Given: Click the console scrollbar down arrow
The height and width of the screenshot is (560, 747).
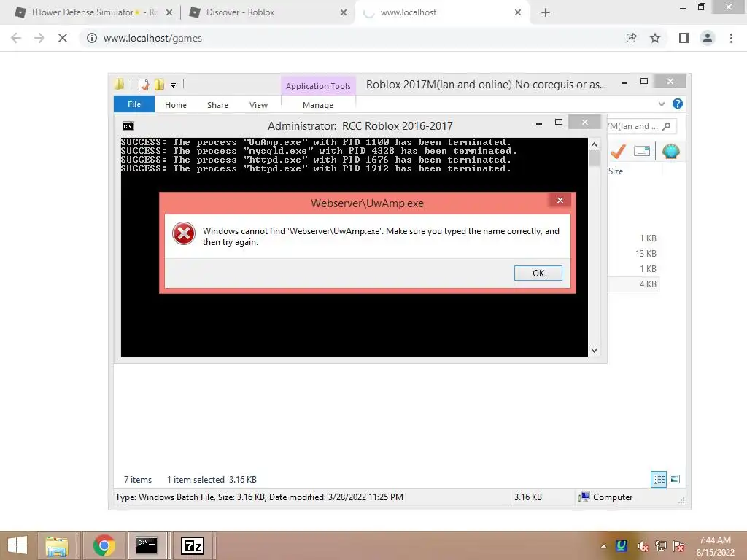Looking at the screenshot, I should tap(594, 351).
